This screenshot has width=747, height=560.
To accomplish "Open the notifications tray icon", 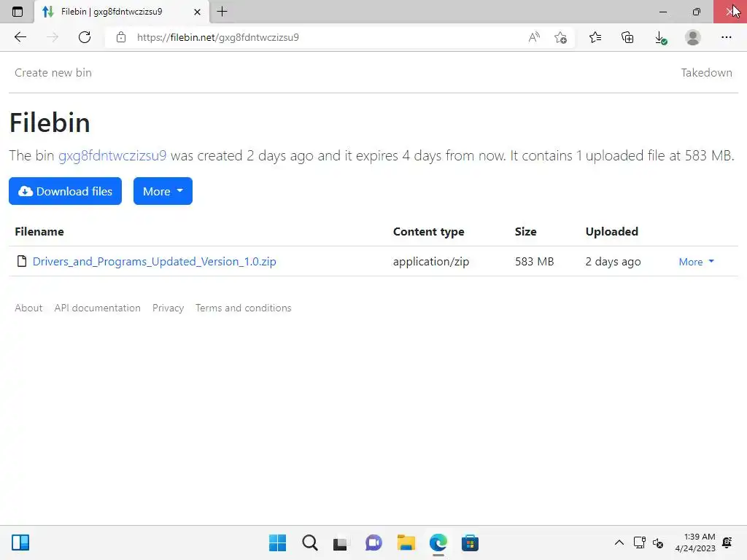I will pyautogui.click(x=727, y=542).
